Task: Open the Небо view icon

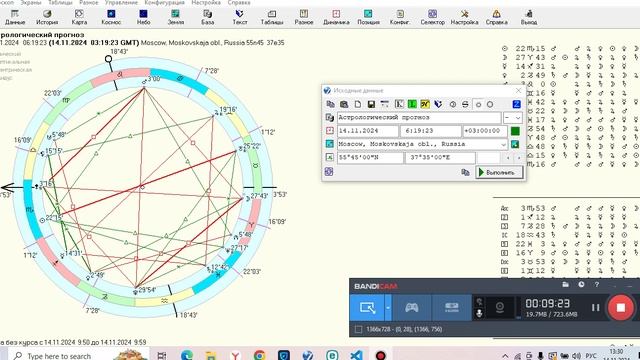Action: pyautogui.click(x=143, y=18)
